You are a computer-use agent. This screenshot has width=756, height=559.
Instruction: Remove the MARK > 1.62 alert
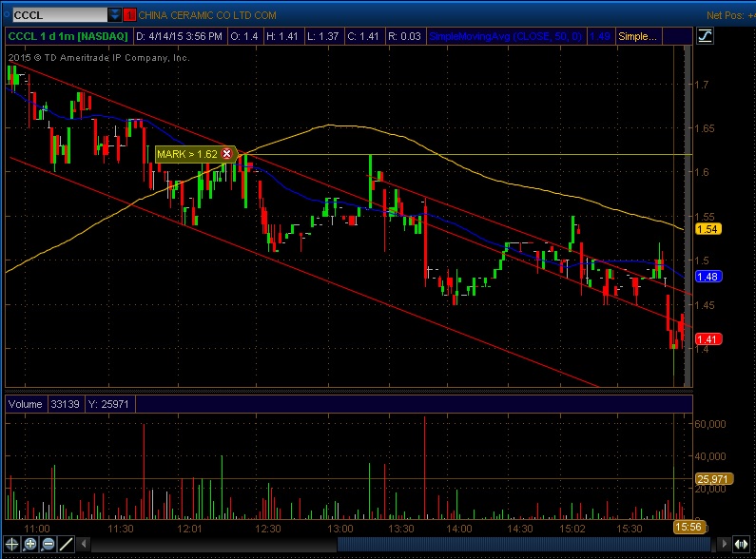pos(226,154)
